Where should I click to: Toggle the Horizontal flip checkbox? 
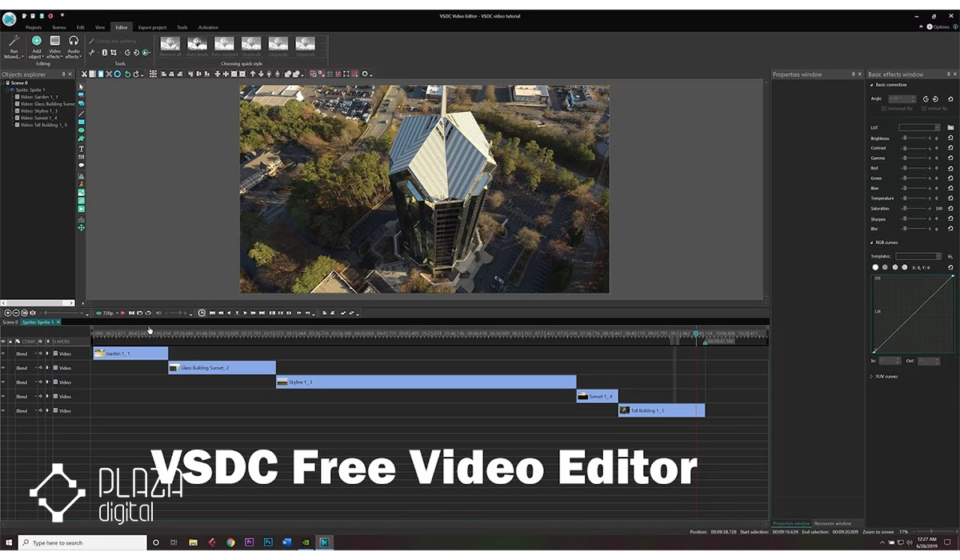[884, 108]
